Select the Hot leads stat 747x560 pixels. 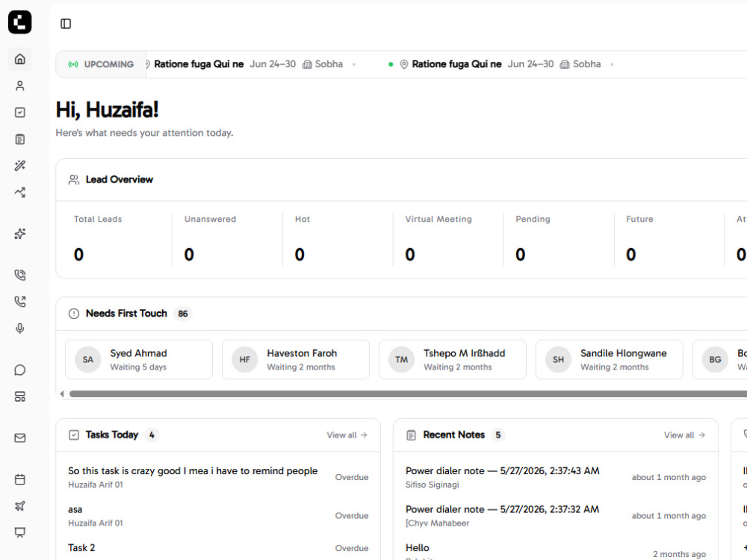[338, 240]
